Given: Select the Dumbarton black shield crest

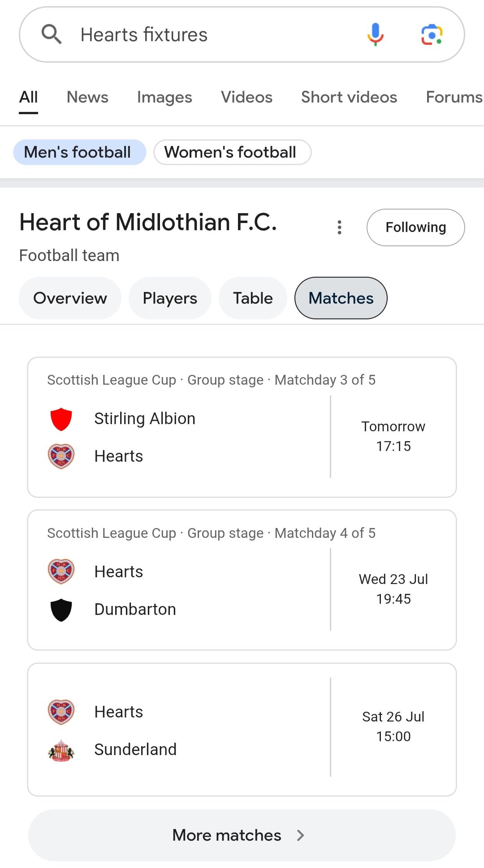Looking at the screenshot, I should tap(61, 609).
